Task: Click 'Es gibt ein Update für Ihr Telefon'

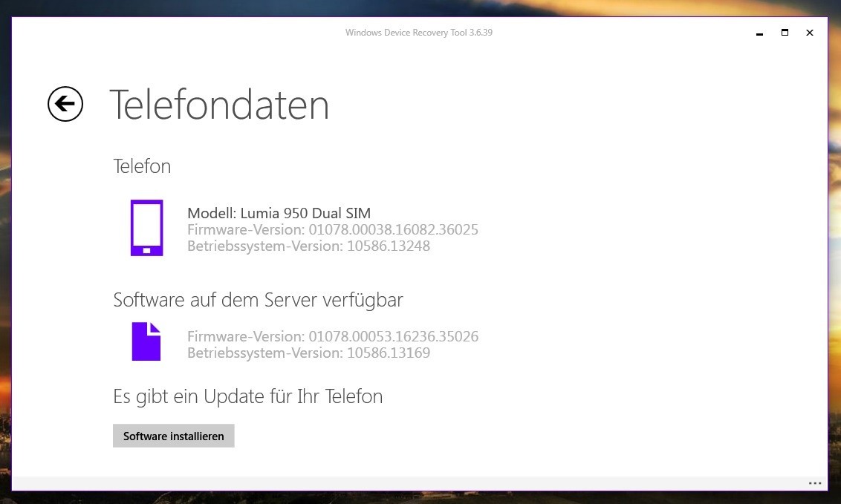Action: 248,397
